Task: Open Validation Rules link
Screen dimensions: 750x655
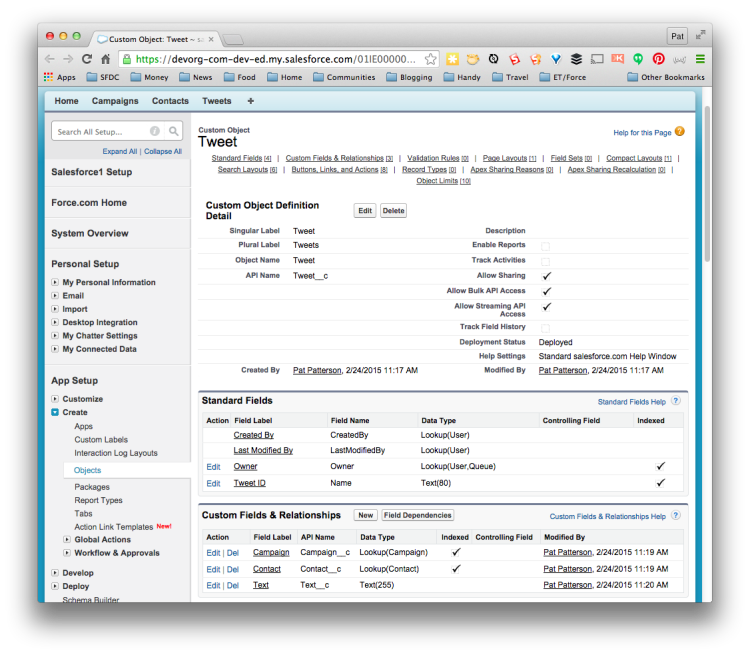Action: click(x=438, y=158)
